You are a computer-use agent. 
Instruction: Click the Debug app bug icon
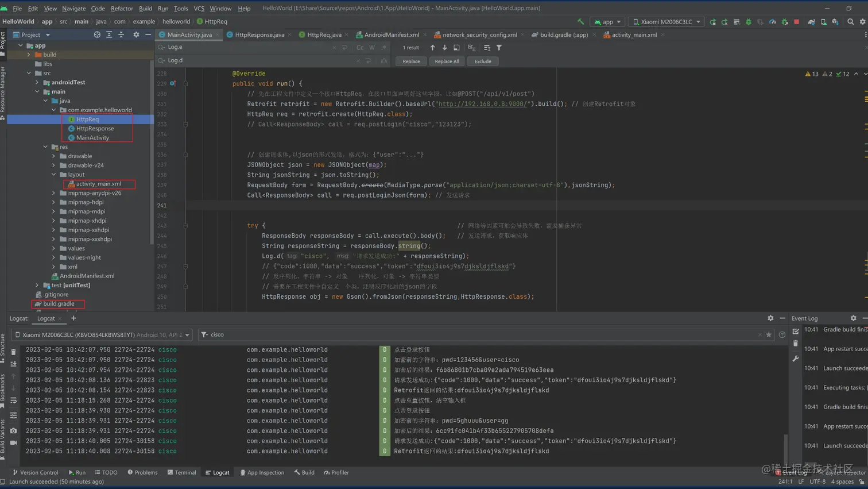pos(748,22)
